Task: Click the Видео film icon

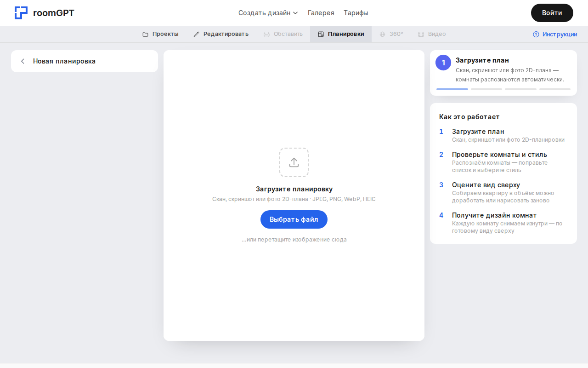Action: coord(421,34)
